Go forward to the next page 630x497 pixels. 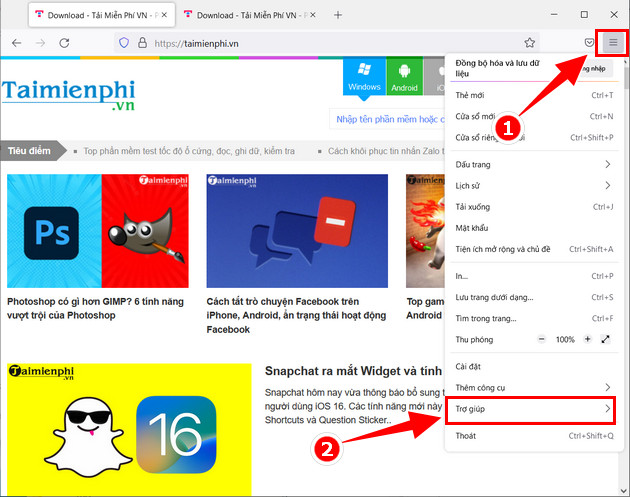[40, 43]
